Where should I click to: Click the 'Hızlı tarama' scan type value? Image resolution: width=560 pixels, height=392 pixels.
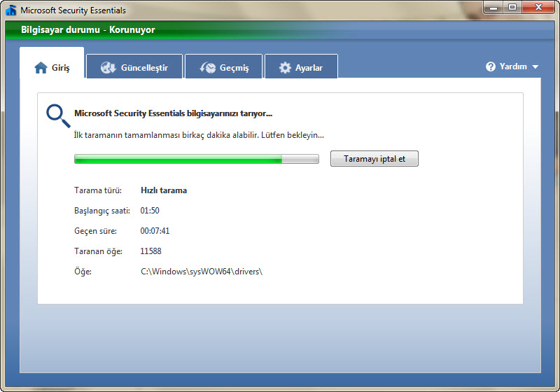coord(164,190)
